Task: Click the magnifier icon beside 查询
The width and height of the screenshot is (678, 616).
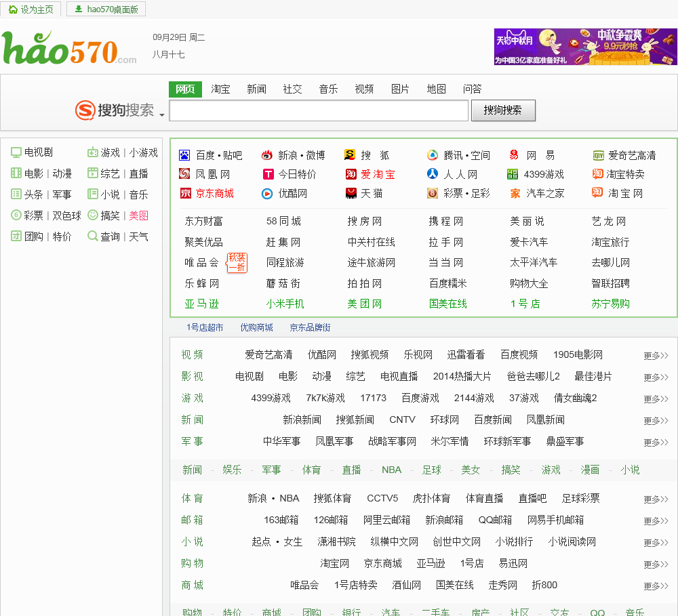Action: click(92, 236)
